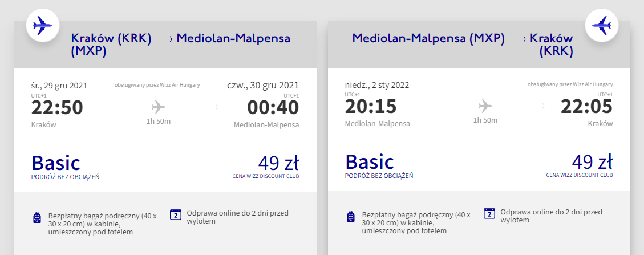Screen dimensions: 644x255
Task: Click the Kraków (KRK) to Mediolan-Malpensa route header
Action: (x=180, y=44)
